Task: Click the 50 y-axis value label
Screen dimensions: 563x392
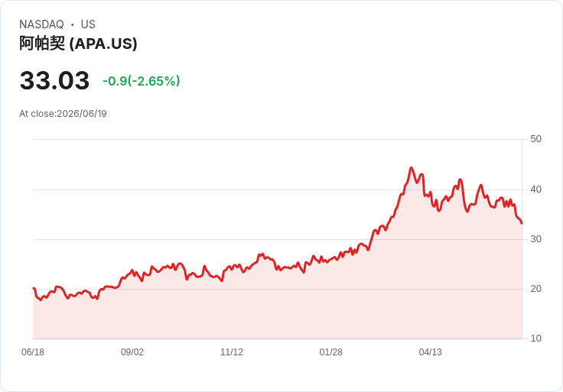Action: tap(535, 139)
